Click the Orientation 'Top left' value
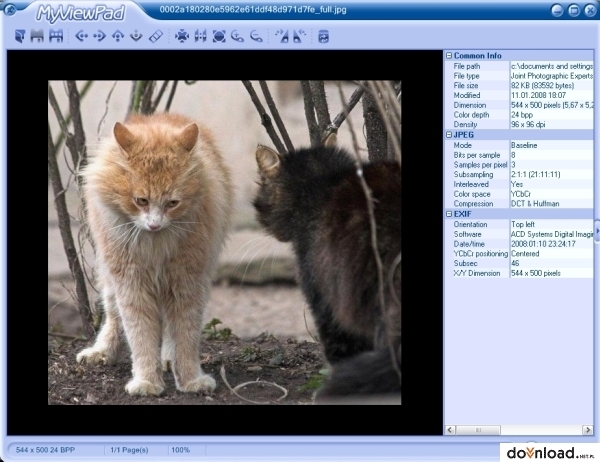 click(x=523, y=225)
